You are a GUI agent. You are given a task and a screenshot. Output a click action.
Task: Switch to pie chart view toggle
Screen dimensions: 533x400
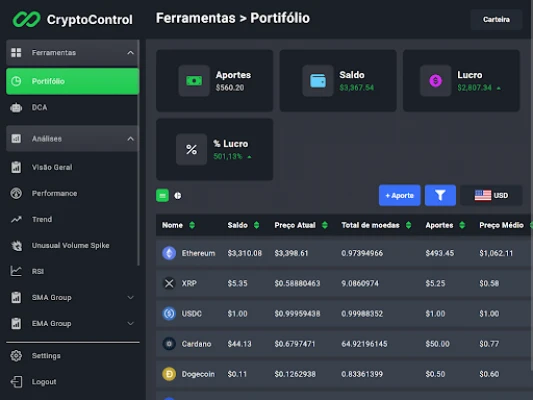pyautogui.click(x=177, y=195)
